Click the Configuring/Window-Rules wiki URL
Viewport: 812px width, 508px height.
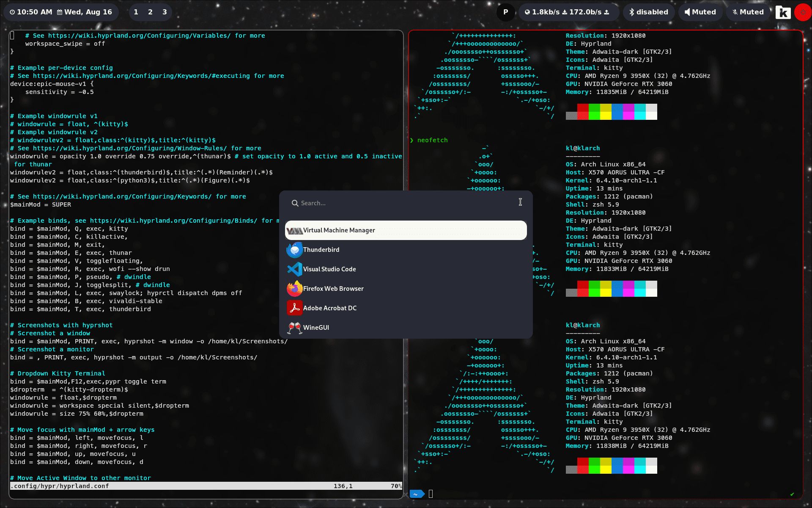(130, 148)
